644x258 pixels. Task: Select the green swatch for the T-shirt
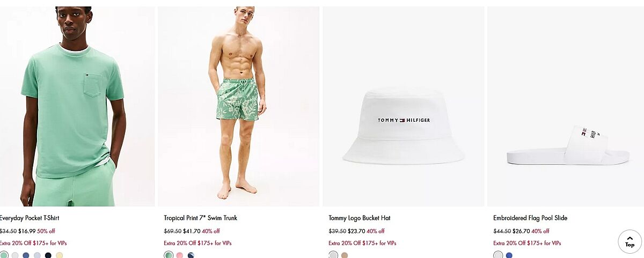pyautogui.click(x=4, y=255)
